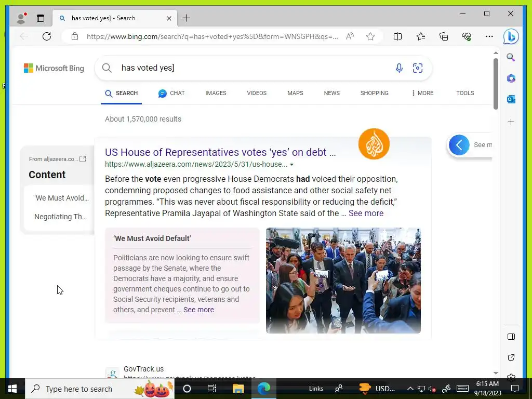The image size is (532, 399).
Task: Open Browser essentials heart icon
Action: tap(467, 36)
